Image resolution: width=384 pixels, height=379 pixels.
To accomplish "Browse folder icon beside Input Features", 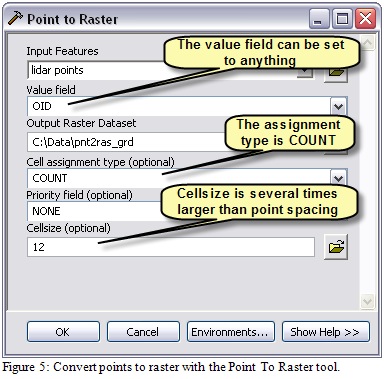I will pos(336,73).
